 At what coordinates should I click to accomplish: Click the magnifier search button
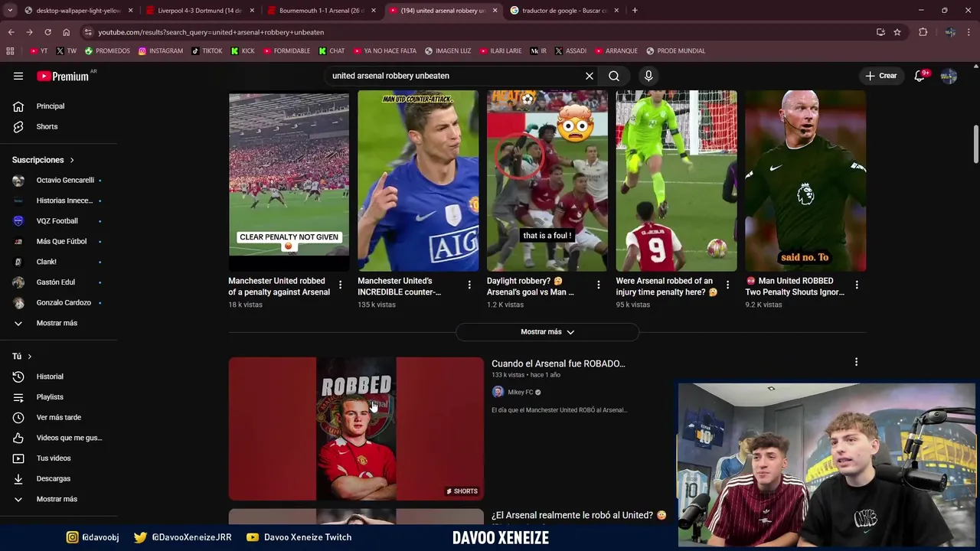[x=614, y=76]
